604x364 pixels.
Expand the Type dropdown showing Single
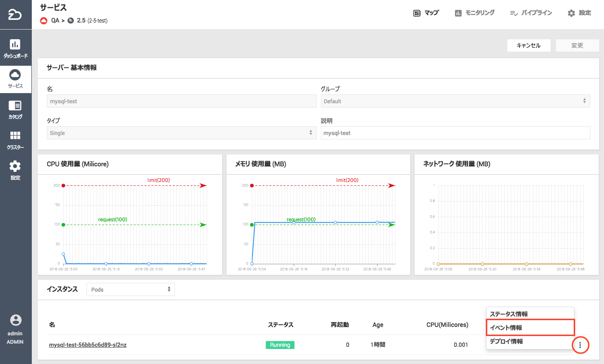(x=181, y=133)
